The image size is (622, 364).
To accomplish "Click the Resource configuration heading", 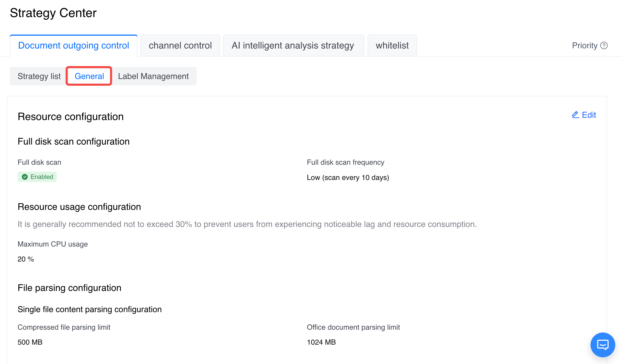I will [71, 117].
